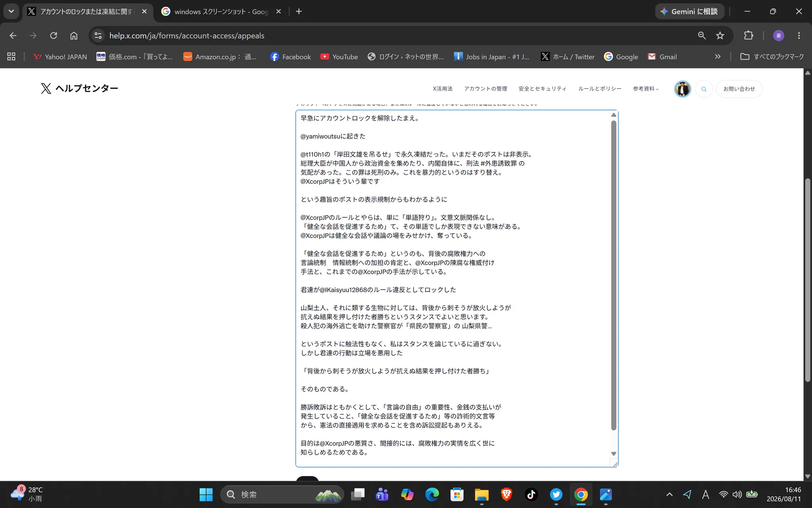The image size is (812, 508).
Task: Open the Yahoo! JAPAN bookmark
Action: [x=60, y=57]
